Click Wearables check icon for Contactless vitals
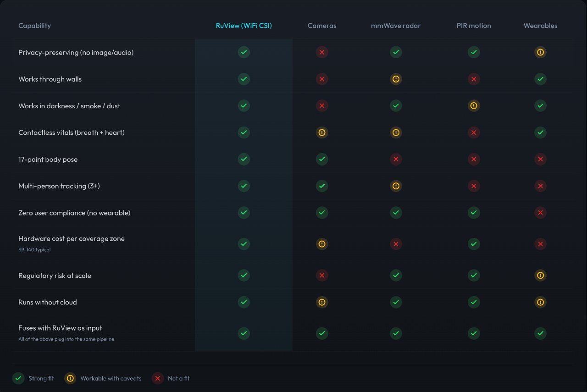This screenshot has width=587, height=392. [x=541, y=133]
